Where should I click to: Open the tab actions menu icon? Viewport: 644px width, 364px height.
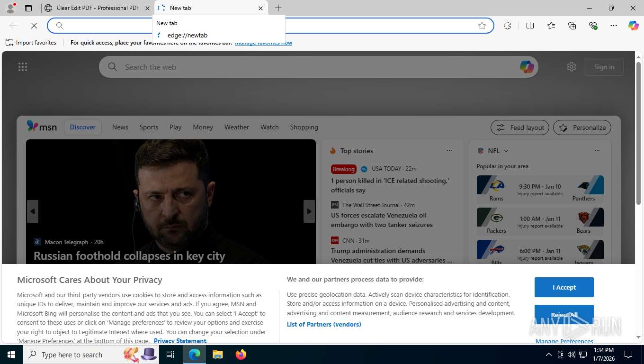[x=28, y=8]
